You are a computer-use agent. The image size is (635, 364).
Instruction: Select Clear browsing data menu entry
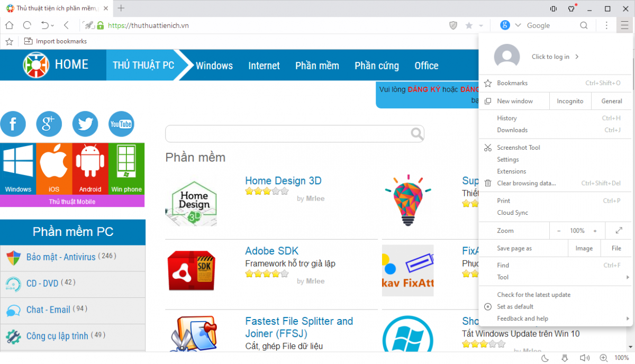526,183
